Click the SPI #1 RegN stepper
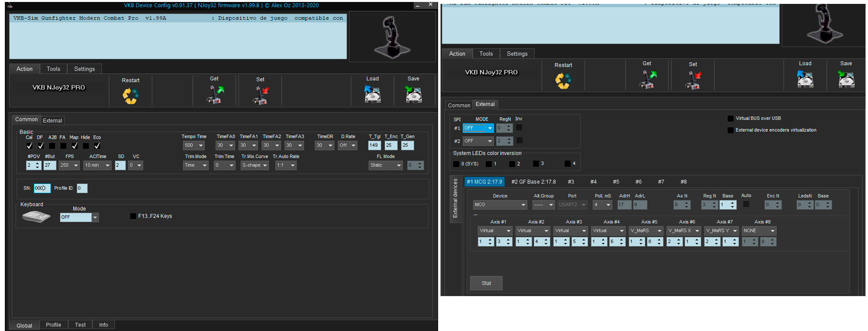 pos(504,128)
